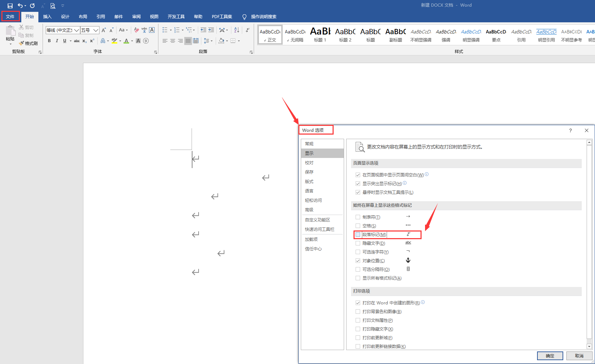Screen dimensions: 595x364
Task: Apply font color button
Action: pos(126,41)
